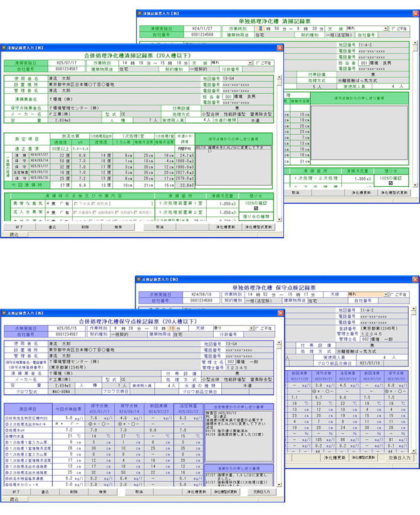420x515 pixels.
Task: Toggle ご不在 checkbox in 単独 清掃記録票 window
Action: pyautogui.click(x=394, y=29)
